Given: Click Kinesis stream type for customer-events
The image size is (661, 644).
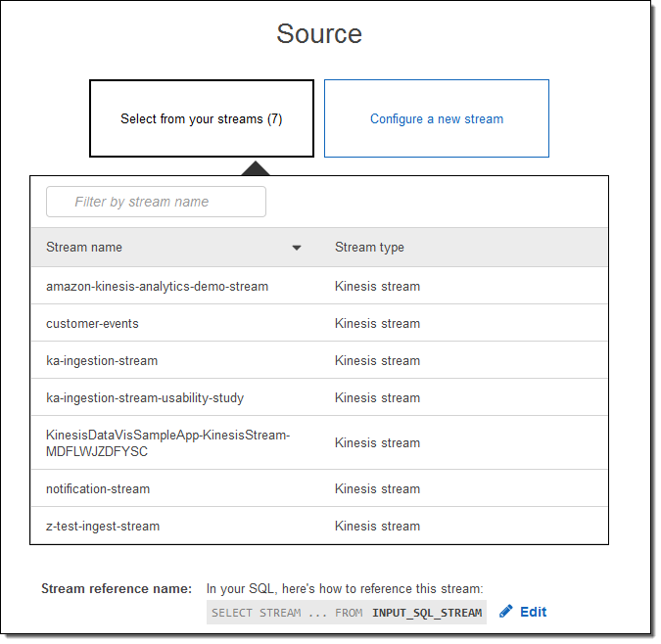Looking at the screenshot, I should coord(377,324).
